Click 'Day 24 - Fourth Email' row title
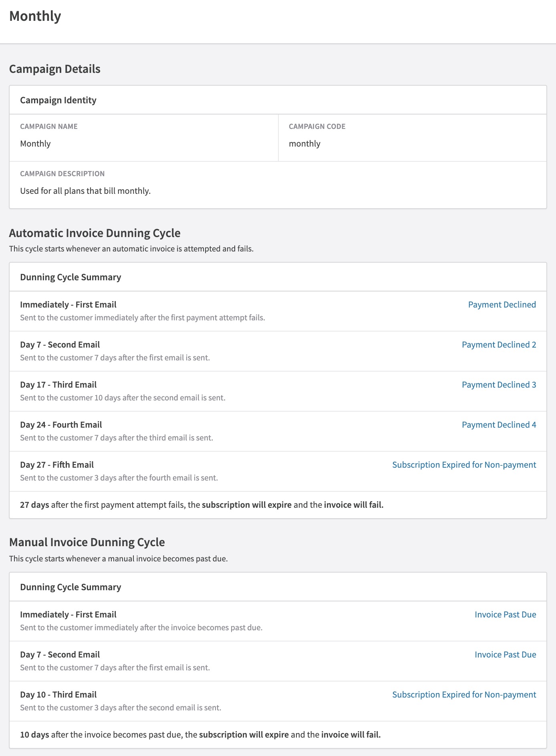This screenshot has width=556, height=756. click(x=61, y=425)
